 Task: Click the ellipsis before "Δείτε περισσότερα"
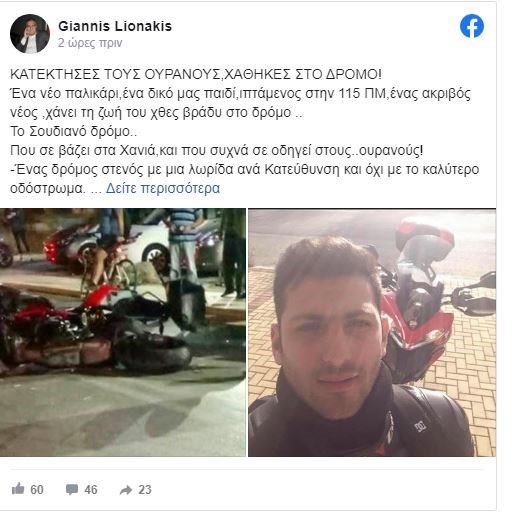(x=96, y=191)
